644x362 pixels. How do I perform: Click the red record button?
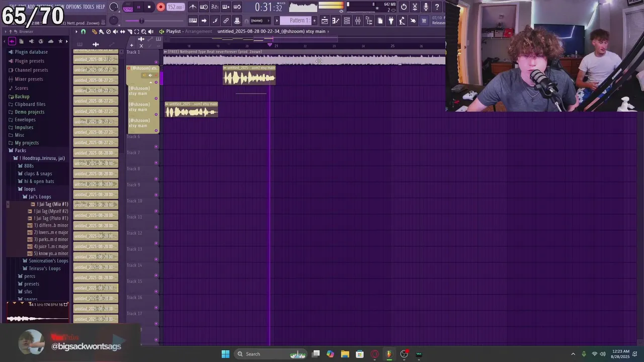160,7
